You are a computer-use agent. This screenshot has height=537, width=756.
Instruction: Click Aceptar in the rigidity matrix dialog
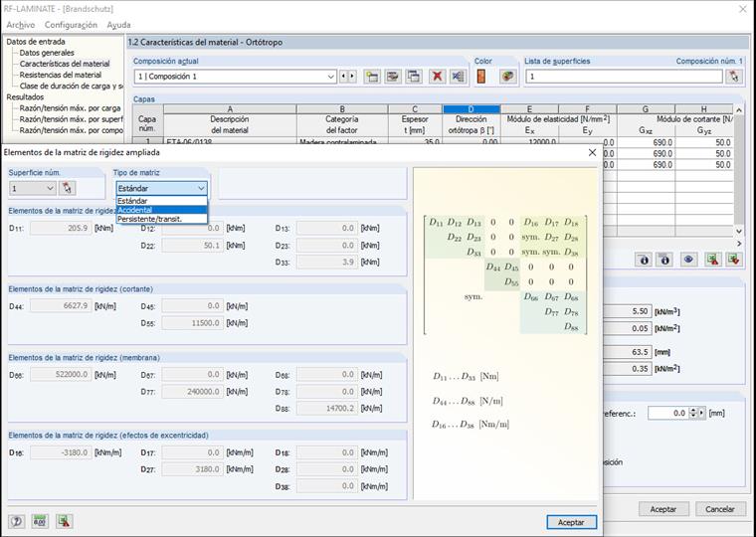tap(571, 522)
